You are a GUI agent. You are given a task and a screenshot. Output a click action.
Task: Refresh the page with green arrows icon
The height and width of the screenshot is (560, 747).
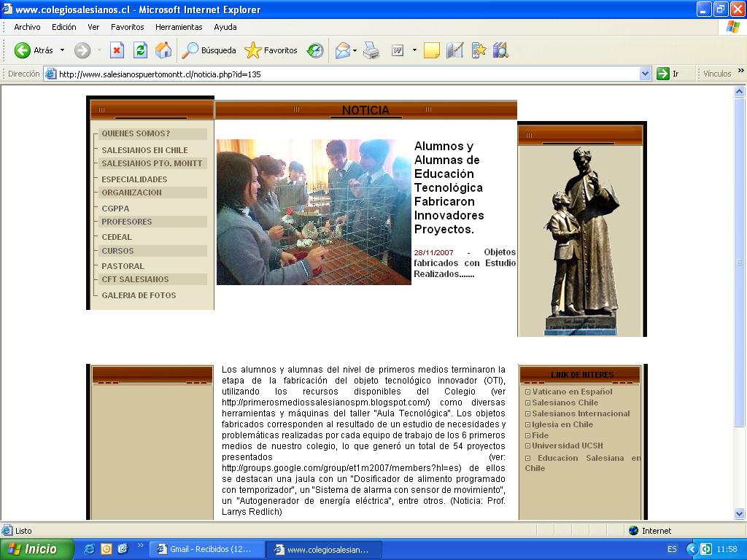[140, 50]
